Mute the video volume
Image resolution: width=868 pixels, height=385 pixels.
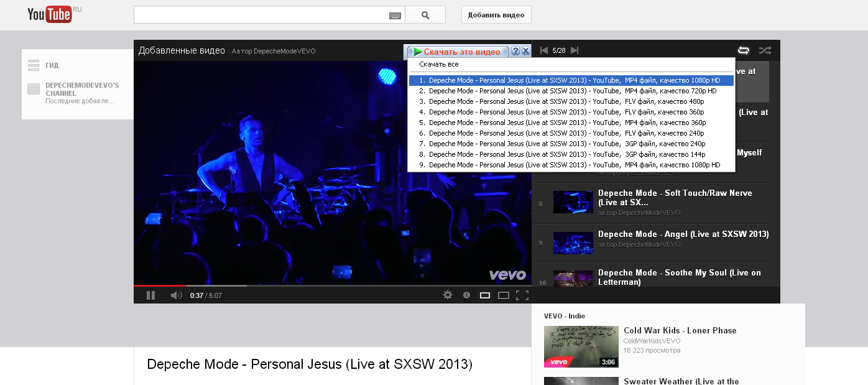tap(176, 295)
